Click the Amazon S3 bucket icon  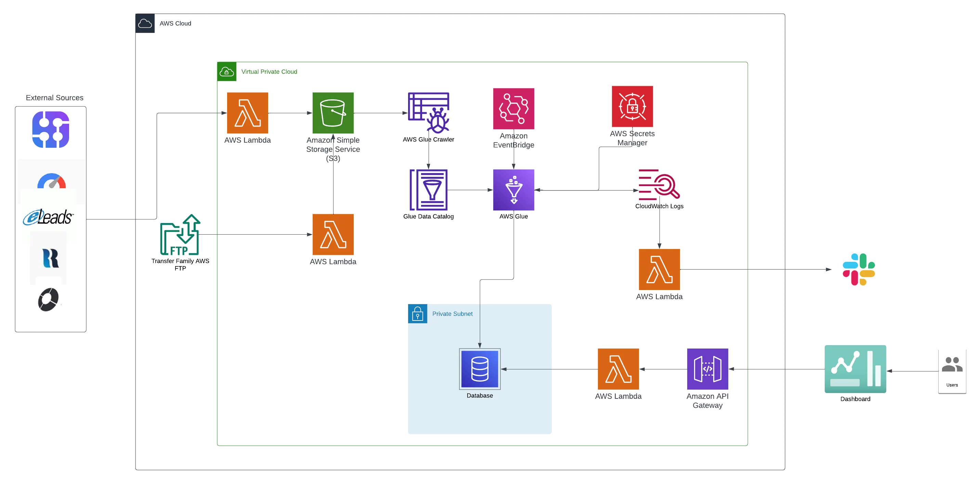click(333, 113)
